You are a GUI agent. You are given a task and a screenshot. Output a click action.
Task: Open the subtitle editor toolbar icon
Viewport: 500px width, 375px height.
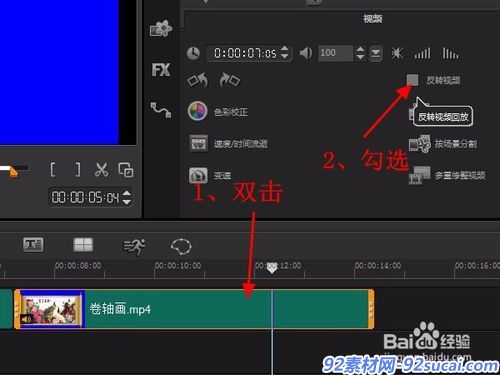click(33, 245)
